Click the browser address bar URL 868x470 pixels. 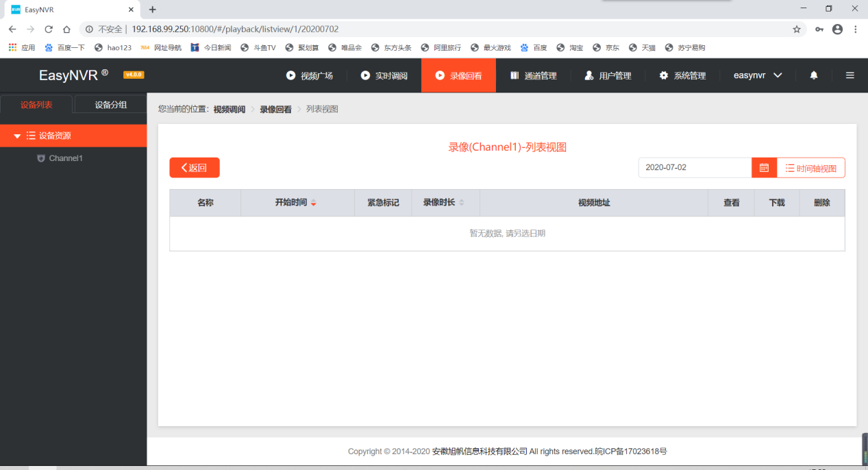(x=235, y=29)
